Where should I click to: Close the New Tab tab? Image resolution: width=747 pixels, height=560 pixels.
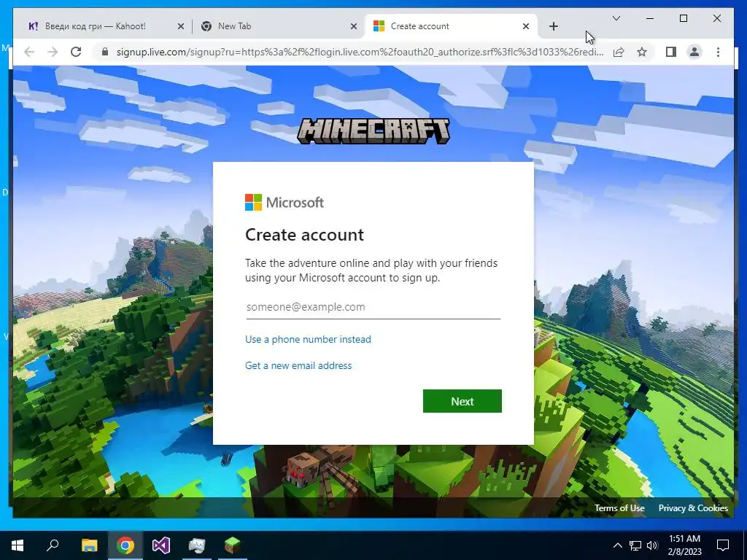(354, 26)
